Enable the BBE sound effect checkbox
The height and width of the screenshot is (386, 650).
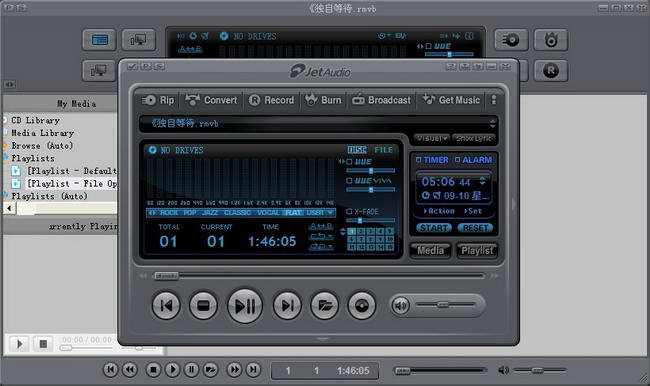pos(349,162)
